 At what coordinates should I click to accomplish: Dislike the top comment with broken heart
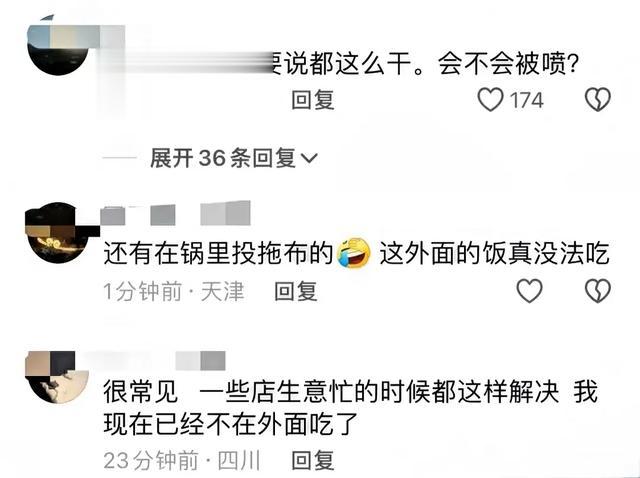[598, 100]
